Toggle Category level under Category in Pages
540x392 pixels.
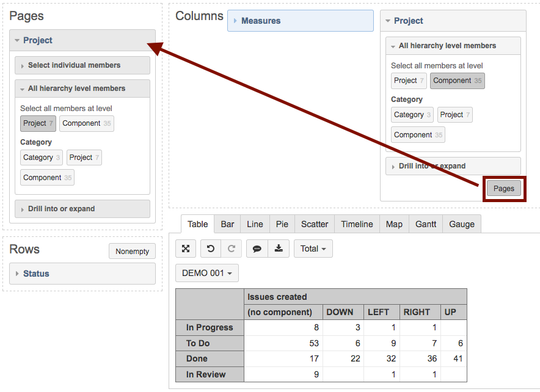pyautogui.click(x=41, y=157)
